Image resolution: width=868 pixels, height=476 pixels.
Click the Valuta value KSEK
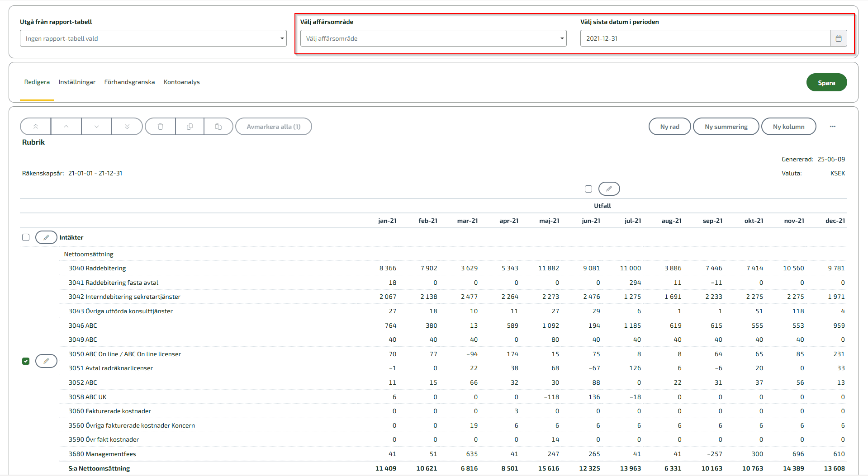pyautogui.click(x=837, y=173)
